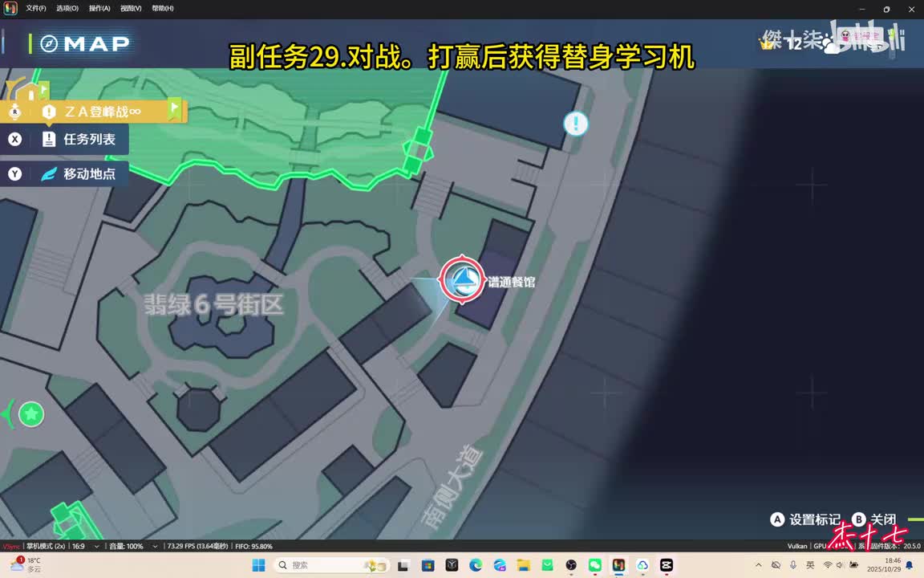The height and width of the screenshot is (578, 924).
Task: Click the microphone tray icon
Action: (x=793, y=565)
